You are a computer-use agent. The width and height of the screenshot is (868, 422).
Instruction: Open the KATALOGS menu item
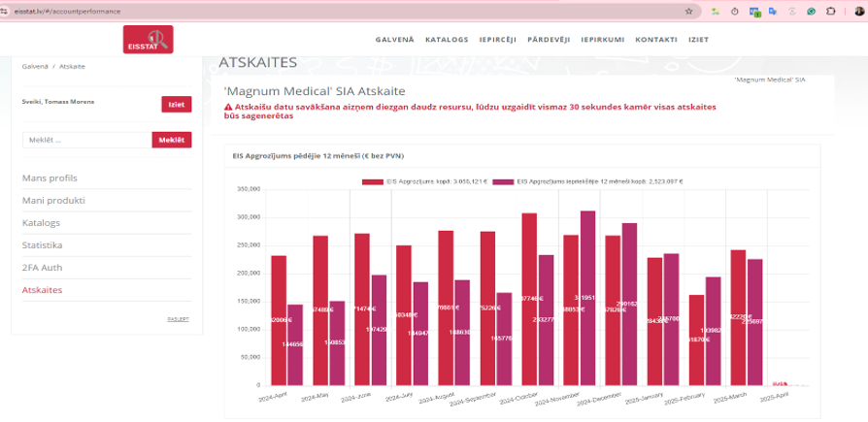[x=447, y=40]
